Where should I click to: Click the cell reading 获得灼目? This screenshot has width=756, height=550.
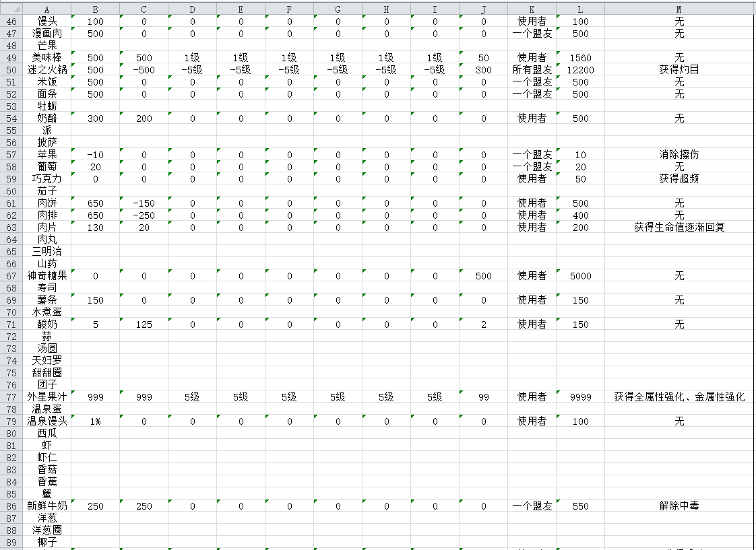tap(679, 70)
